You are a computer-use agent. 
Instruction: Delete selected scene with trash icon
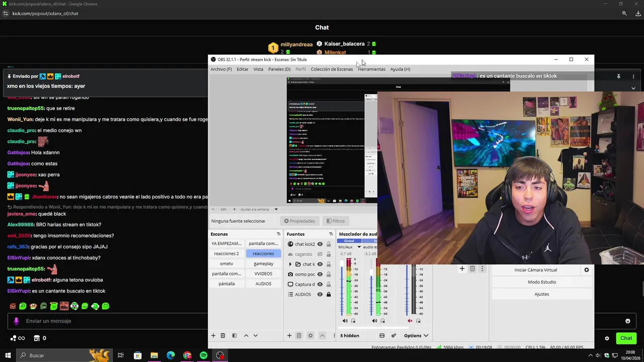223,335
